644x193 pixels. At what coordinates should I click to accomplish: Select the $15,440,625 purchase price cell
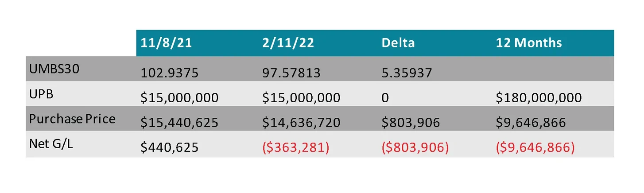179,123
